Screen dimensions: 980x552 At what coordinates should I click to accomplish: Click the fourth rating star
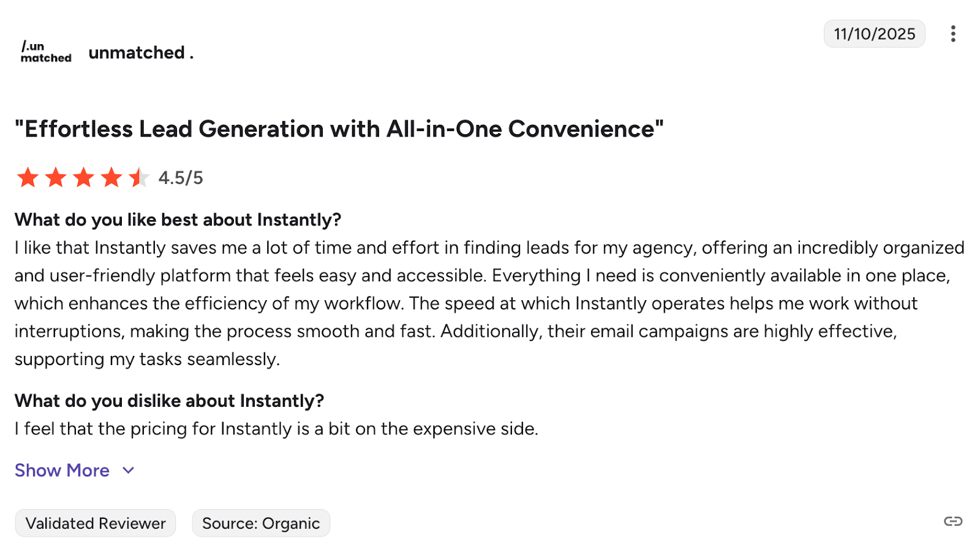coord(111,178)
